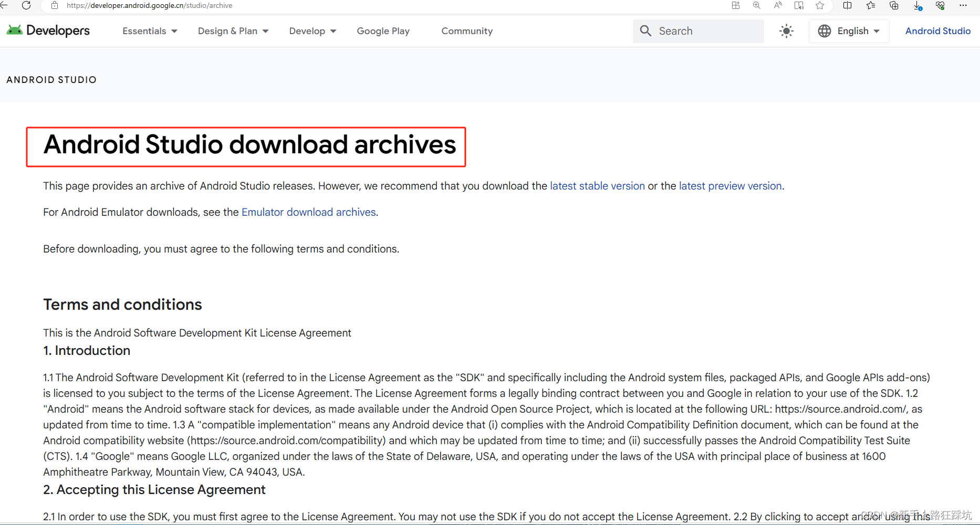Screen dimensions: 980x525
Task: Click the Android Developers logo
Action: (48, 30)
